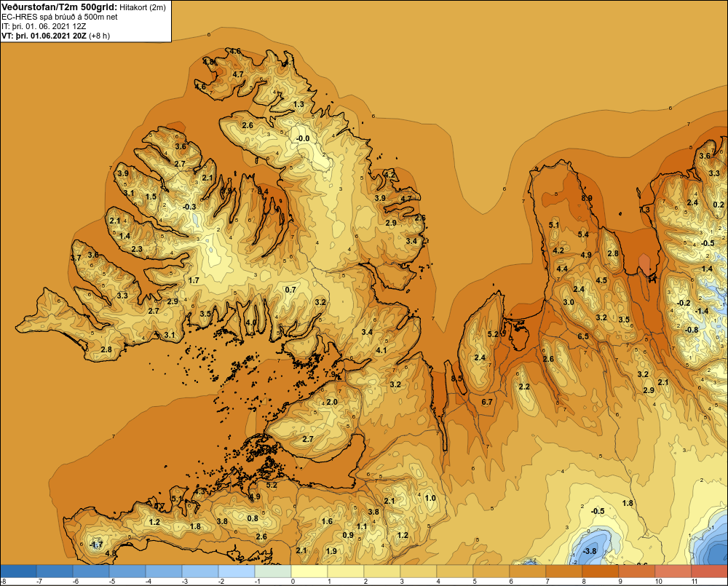Click the legend swatch between 4 and 5
728x586 pixels.
(455, 571)
